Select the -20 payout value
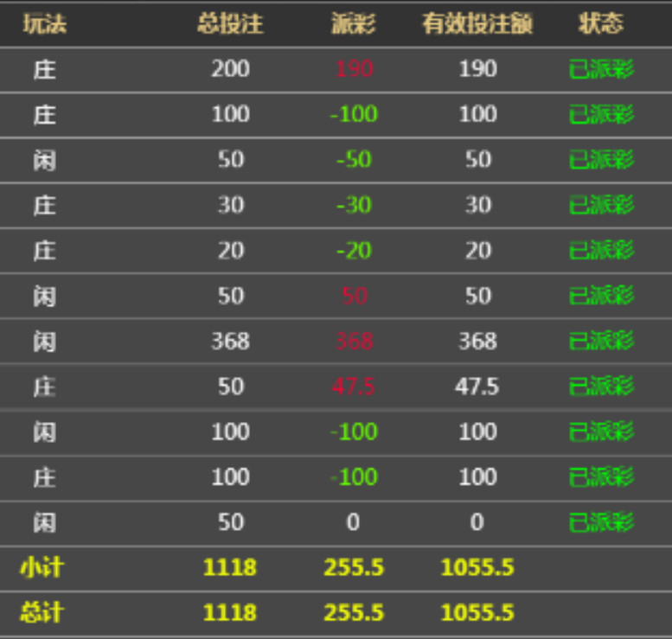 pos(354,250)
